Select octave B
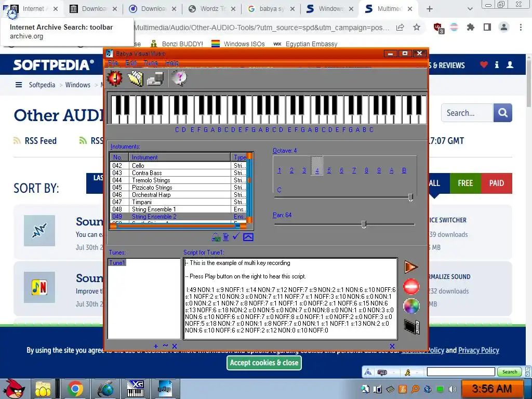 [x=404, y=170]
